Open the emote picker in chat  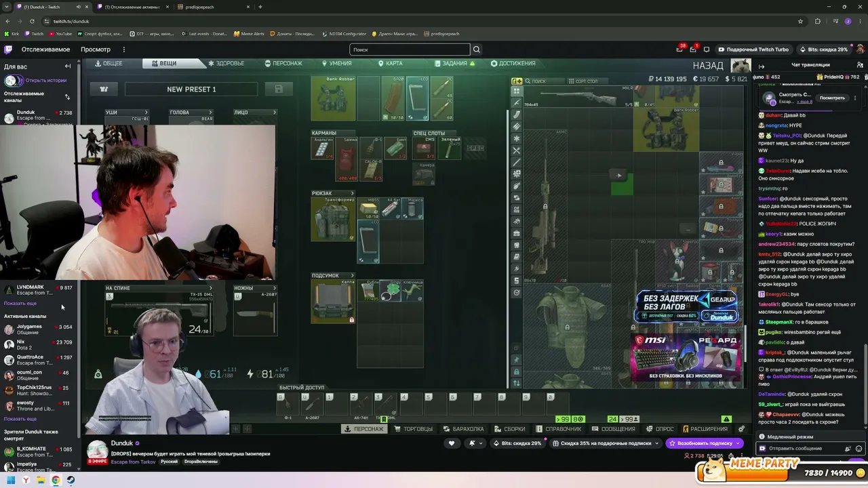coord(859,449)
